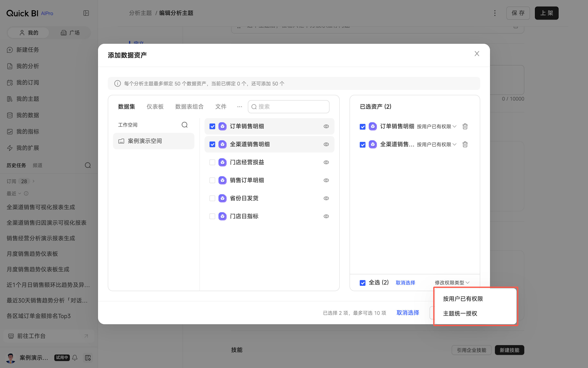Screen dimensions: 588x368
Task: Preview 门店经营损益 with its eye icon
Action: (x=326, y=162)
